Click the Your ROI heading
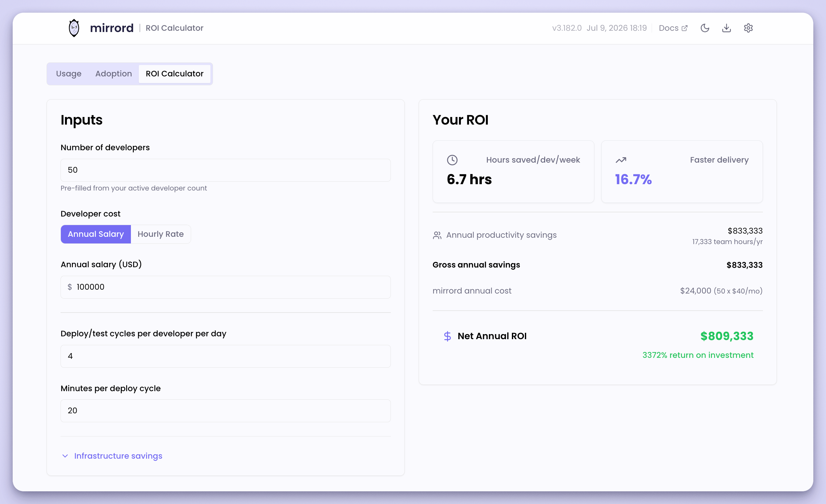Viewport: 826px width, 504px height. pyautogui.click(x=460, y=120)
